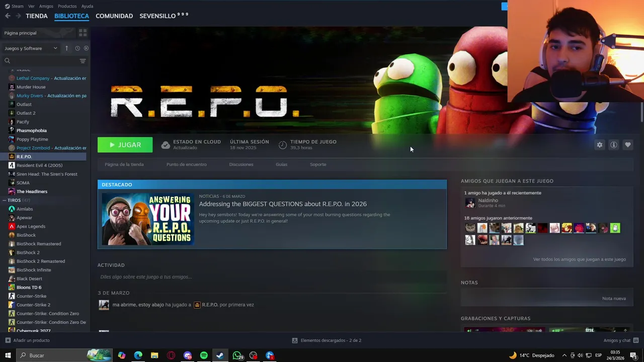Open Soporte tab

tap(318, 164)
